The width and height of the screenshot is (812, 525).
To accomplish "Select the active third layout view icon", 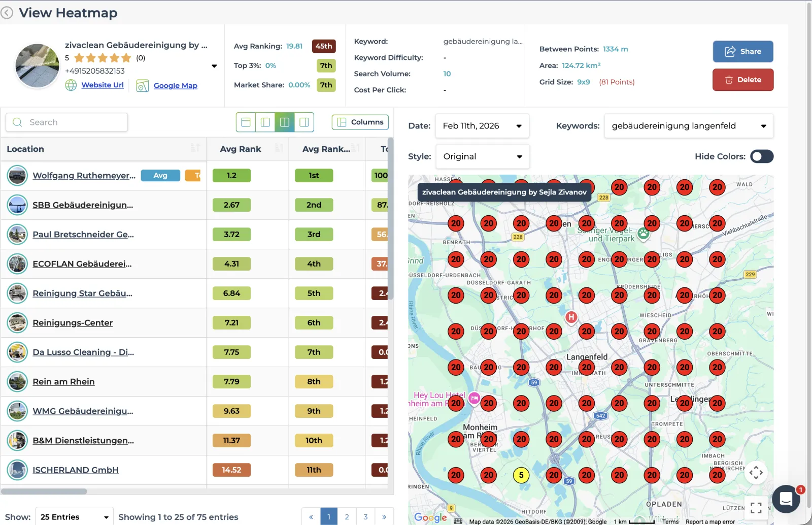I will tap(285, 122).
